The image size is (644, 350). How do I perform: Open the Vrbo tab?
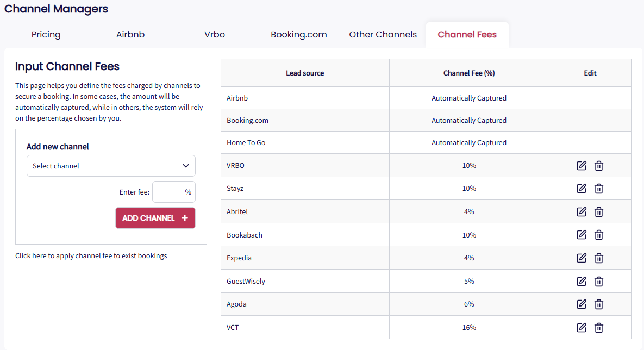point(215,35)
